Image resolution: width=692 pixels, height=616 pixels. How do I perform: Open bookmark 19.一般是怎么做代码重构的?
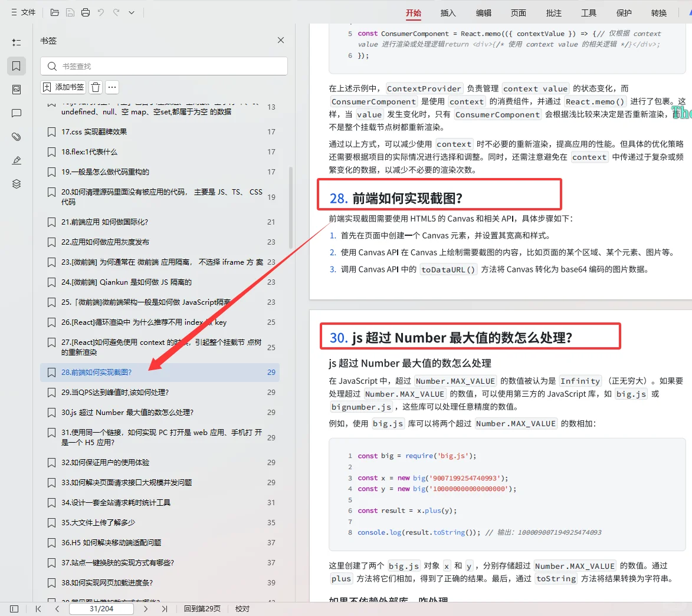pos(160,172)
